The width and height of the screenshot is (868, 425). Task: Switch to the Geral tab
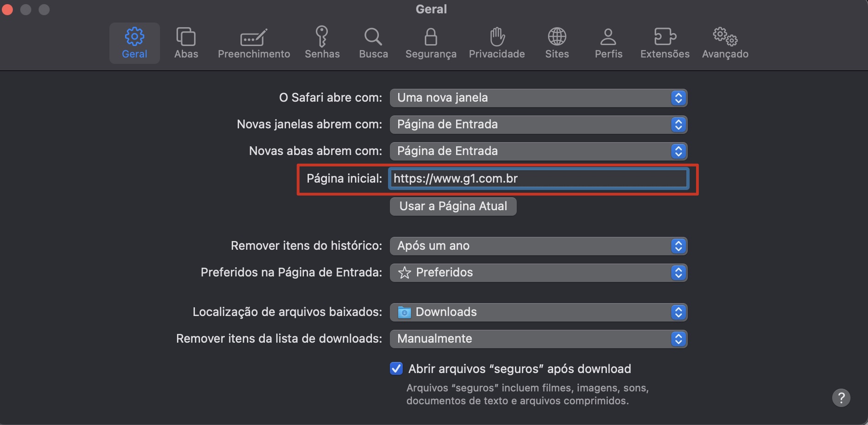[134, 42]
